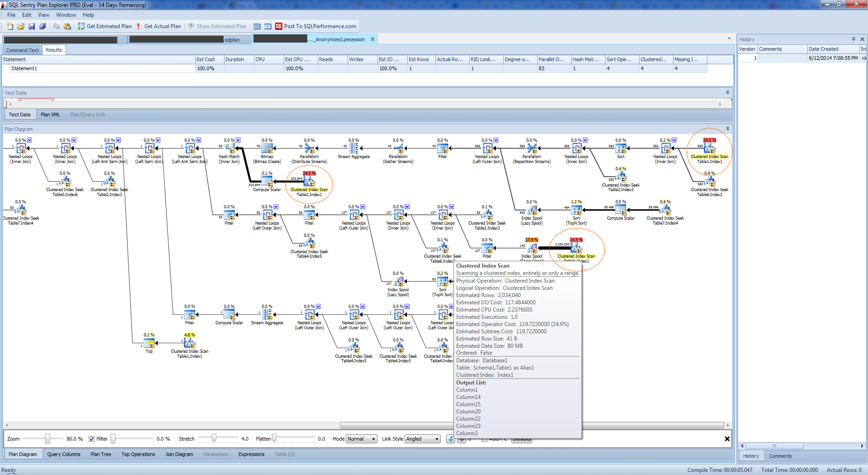Select the Top operator node icon

(x=149, y=343)
